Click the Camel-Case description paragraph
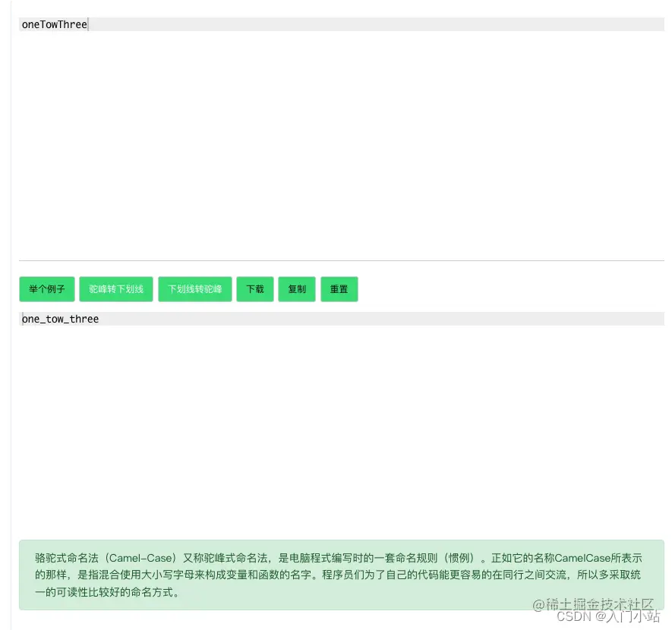 (342, 575)
